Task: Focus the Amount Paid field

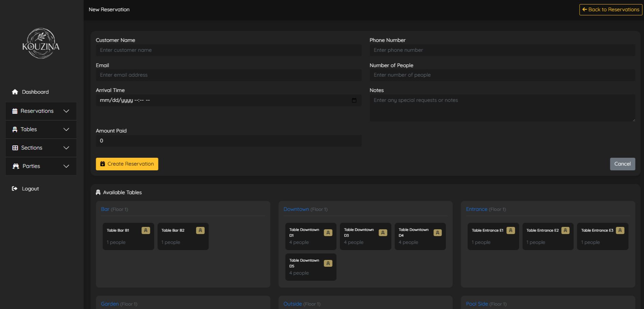Action: pyautogui.click(x=229, y=141)
